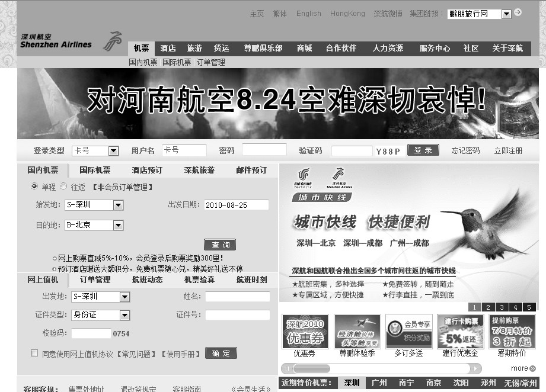Image resolution: width=546 pixels, height=392 pixels.
Task: Open the 货运 main menu item
Action: coord(222,49)
